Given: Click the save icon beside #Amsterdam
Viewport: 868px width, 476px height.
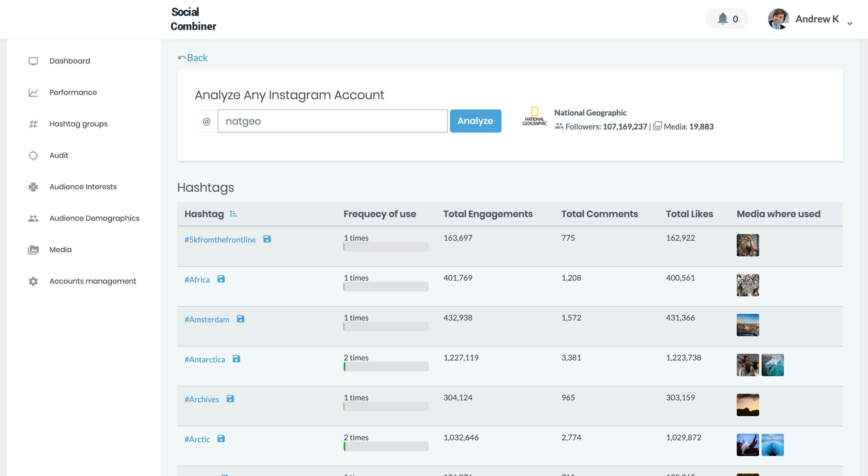Looking at the screenshot, I should click(x=240, y=319).
